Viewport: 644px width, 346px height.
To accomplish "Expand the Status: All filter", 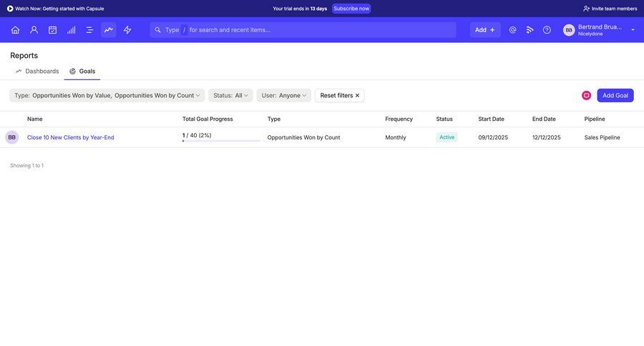I will (x=230, y=95).
